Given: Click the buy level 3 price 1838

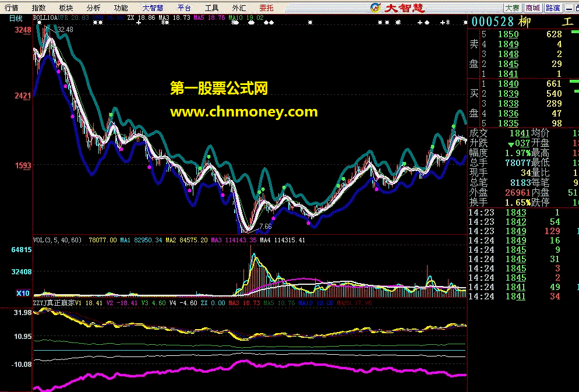Looking at the screenshot, I should [508, 104].
